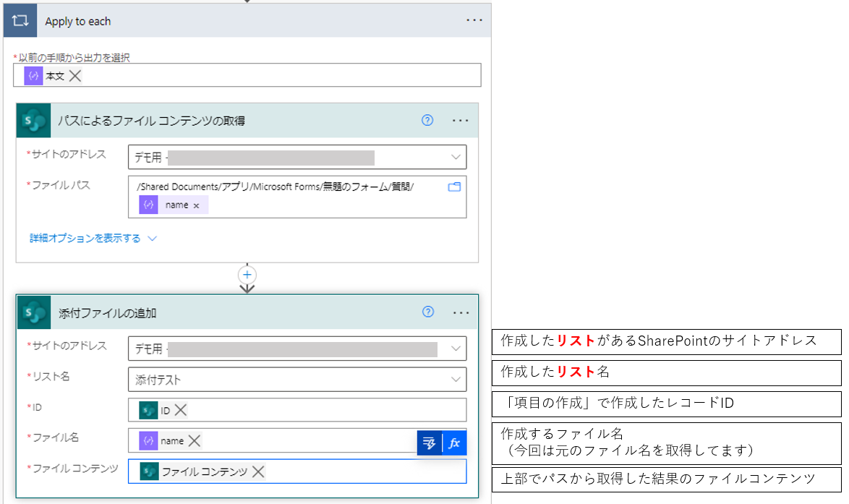The image size is (849, 504).
Task: Open the help icon on the attachment action
Action: 427,312
